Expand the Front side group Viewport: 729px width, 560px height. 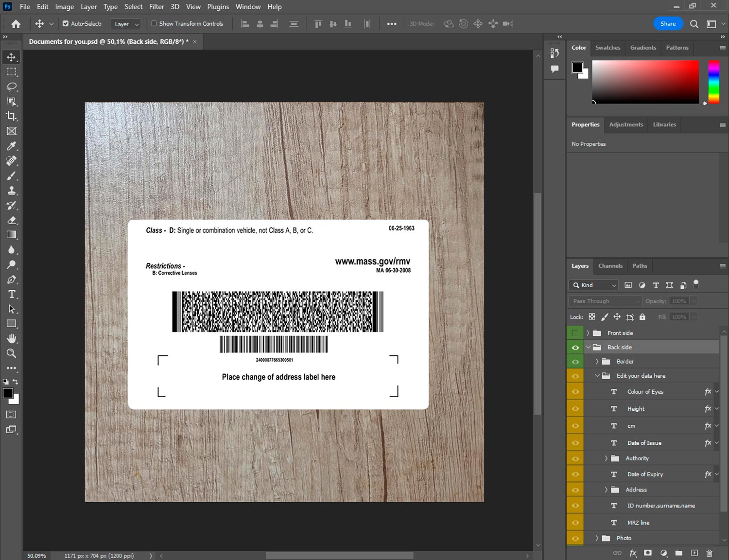pos(588,333)
